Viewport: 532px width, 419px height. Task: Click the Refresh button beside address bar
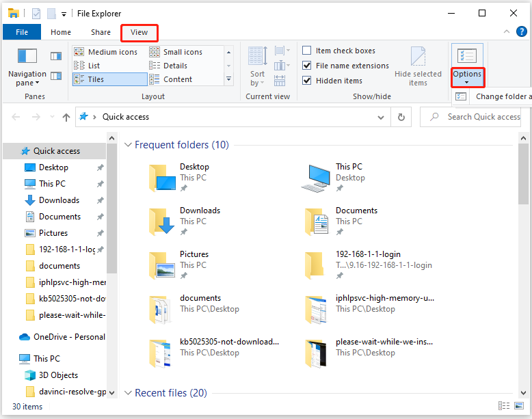[x=401, y=117]
